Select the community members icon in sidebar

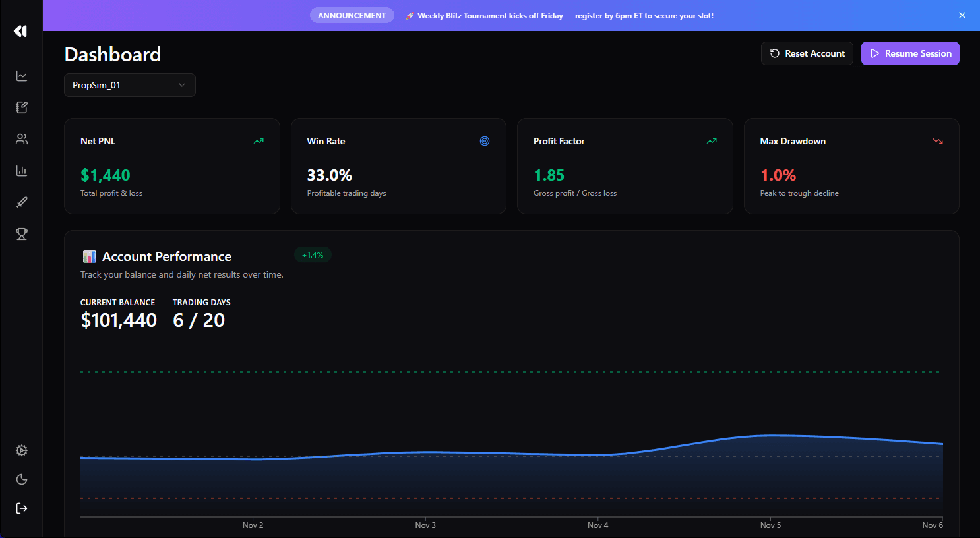point(21,138)
